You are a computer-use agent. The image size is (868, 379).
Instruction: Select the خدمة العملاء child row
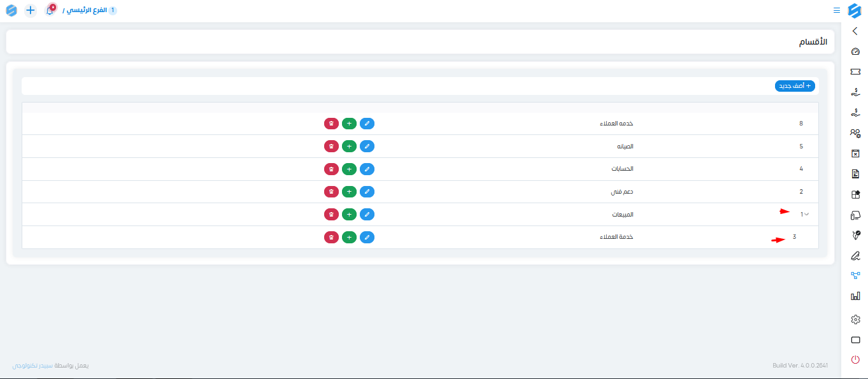tap(420, 237)
